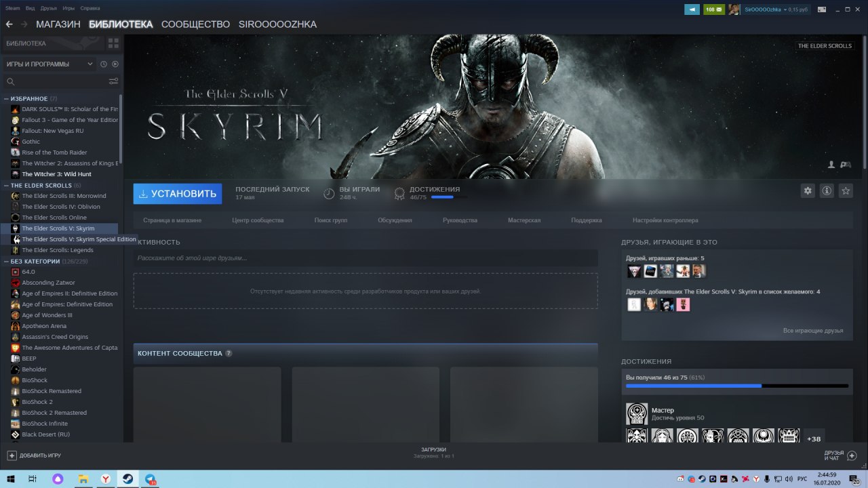The width and height of the screenshot is (868, 488).
Task: Click first friend avatar who played before
Action: click(x=633, y=271)
